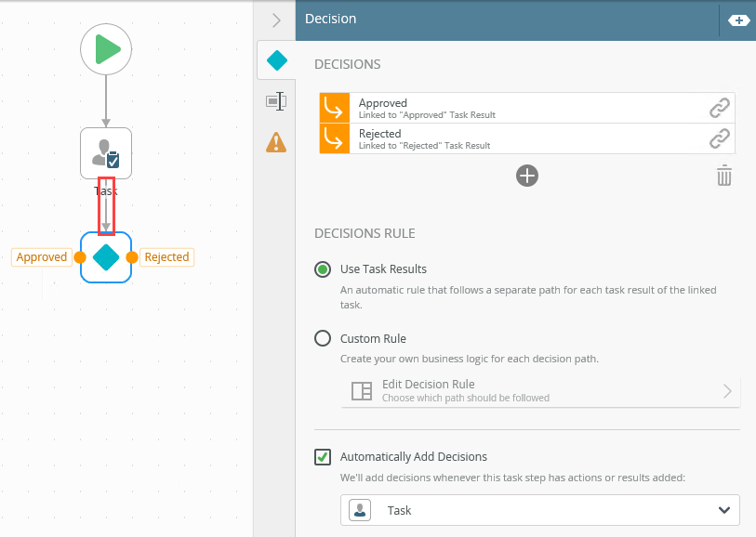Open the Decision tab with diamond icon
This screenshot has height=537, width=756.
pos(276,61)
